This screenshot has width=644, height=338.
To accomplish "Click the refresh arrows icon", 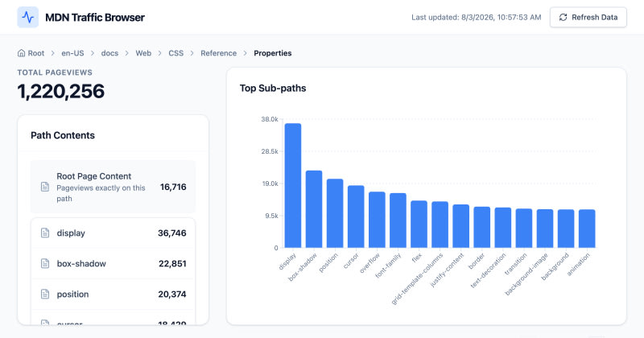I will (x=563, y=17).
